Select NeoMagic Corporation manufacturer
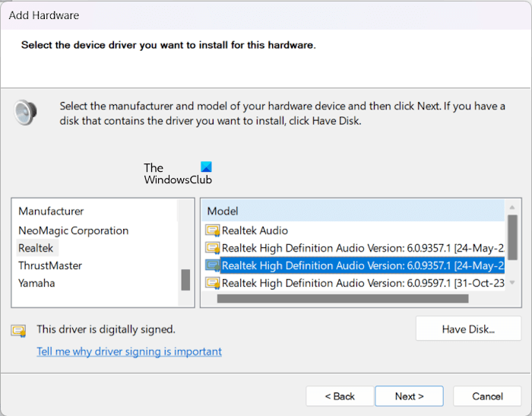The height and width of the screenshot is (416, 532). [73, 230]
